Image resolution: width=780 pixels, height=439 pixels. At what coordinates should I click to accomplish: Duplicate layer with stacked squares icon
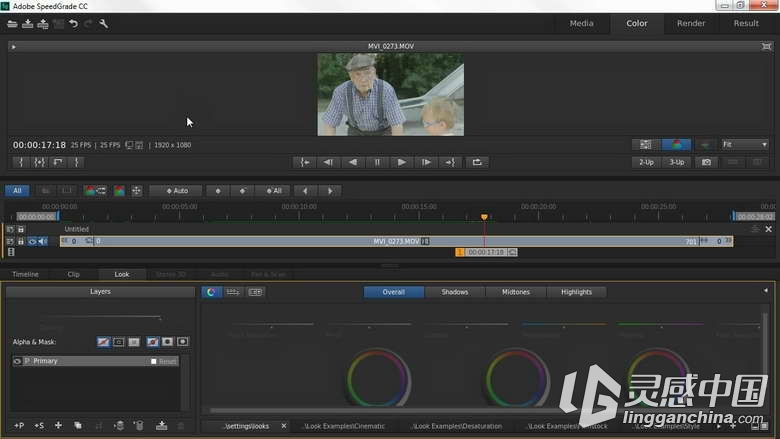(78, 425)
